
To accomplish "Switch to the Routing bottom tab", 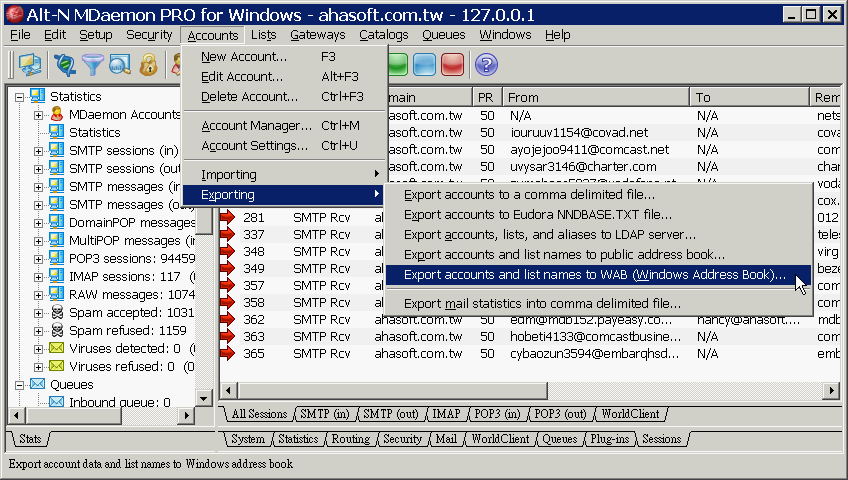I will 350,439.
